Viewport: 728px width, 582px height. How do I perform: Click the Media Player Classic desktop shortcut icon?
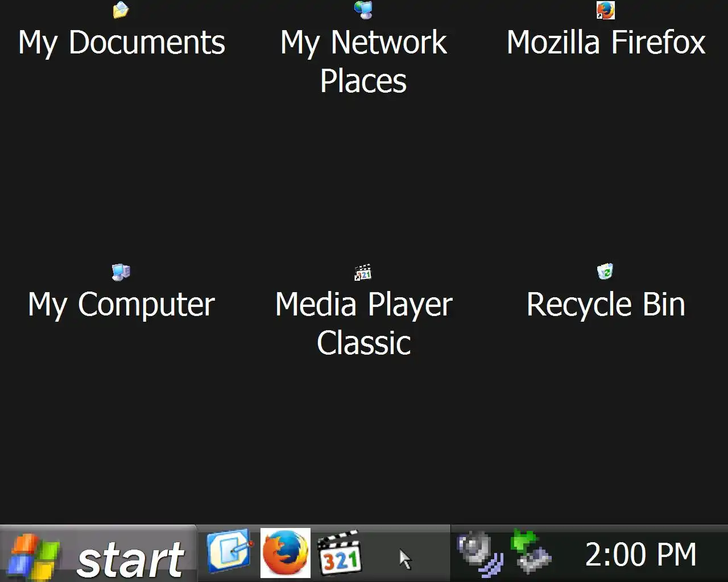pos(363,272)
